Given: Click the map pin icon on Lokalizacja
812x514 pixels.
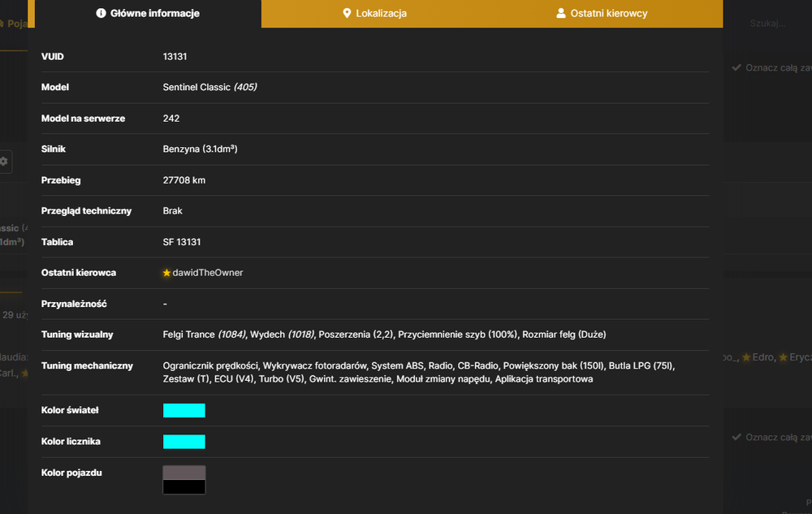Looking at the screenshot, I should [347, 13].
